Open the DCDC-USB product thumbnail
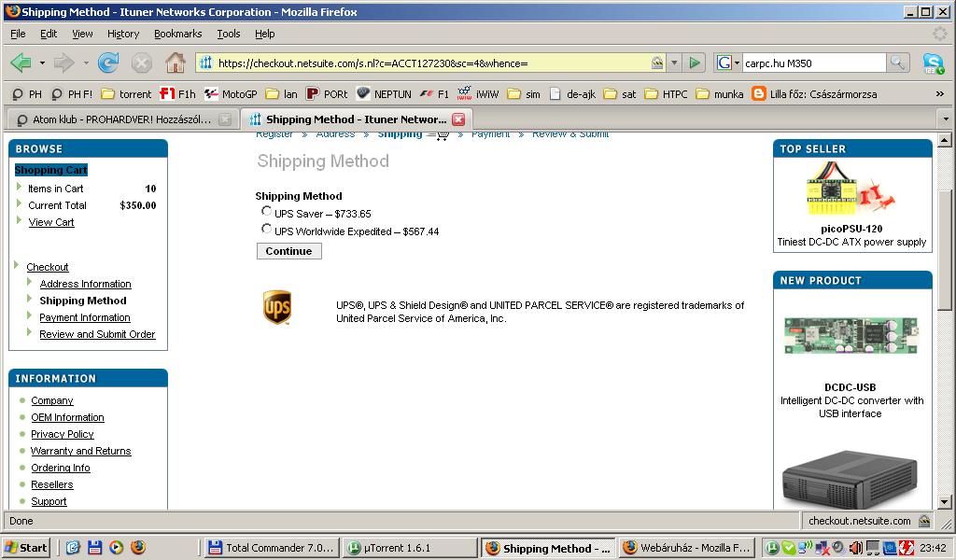This screenshot has height=560, width=956. click(x=851, y=336)
